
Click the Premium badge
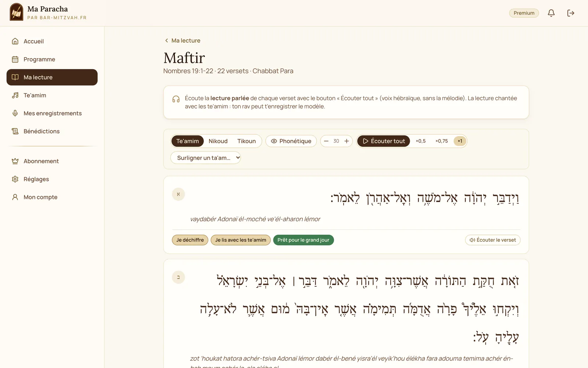(x=524, y=13)
